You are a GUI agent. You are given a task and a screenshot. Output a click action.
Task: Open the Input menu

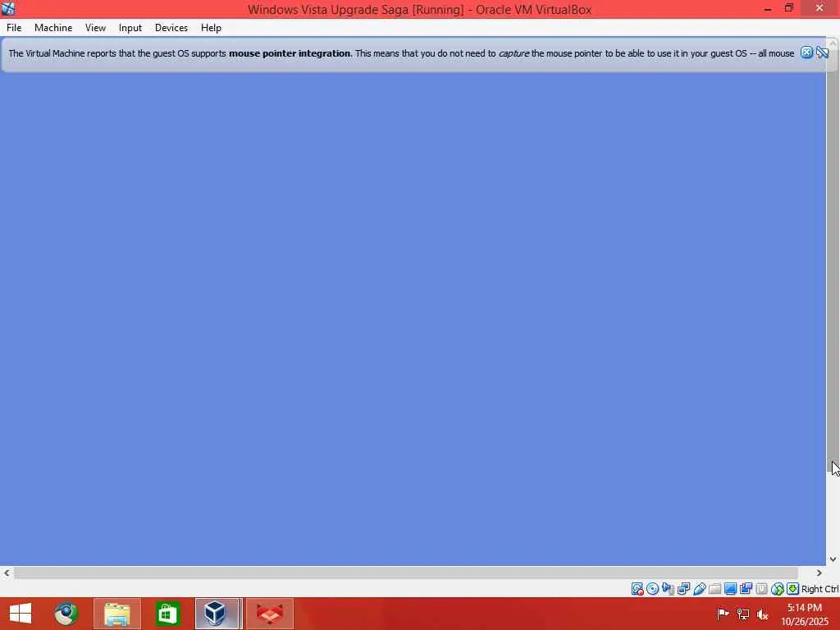point(130,28)
